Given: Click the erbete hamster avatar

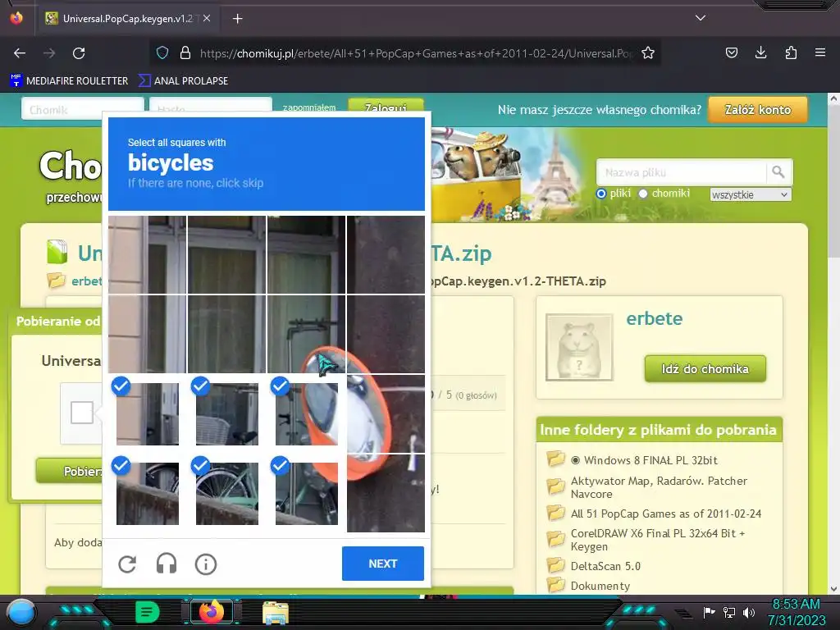Looking at the screenshot, I should [579, 347].
